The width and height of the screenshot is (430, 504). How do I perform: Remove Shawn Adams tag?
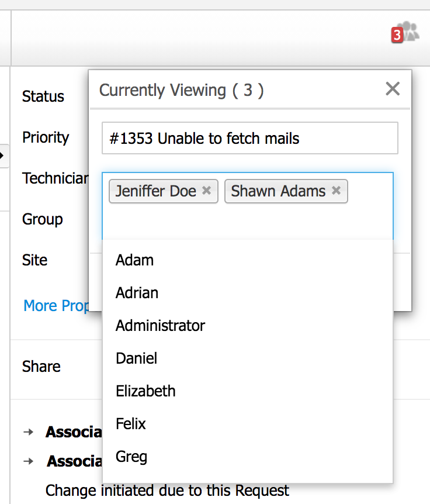pos(336,191)
